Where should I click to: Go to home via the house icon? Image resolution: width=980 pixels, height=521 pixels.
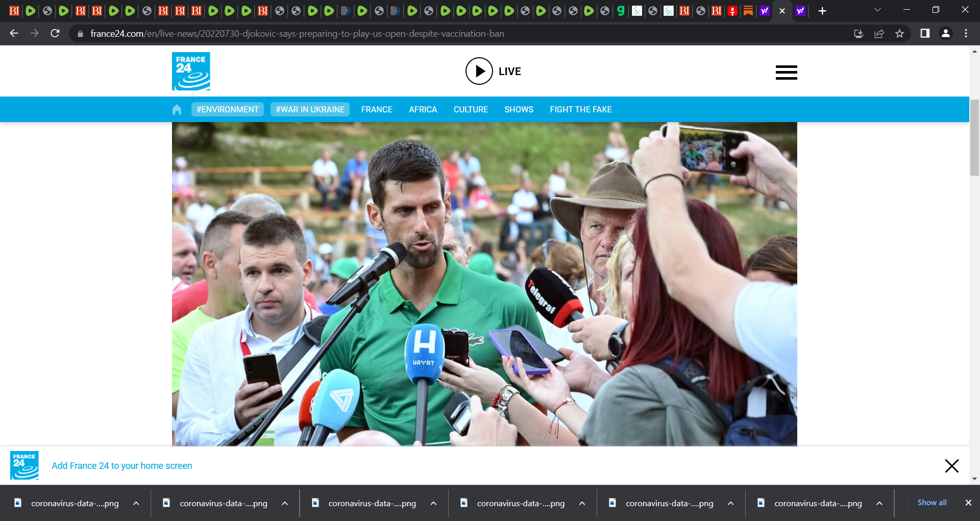tap(177, 109)
